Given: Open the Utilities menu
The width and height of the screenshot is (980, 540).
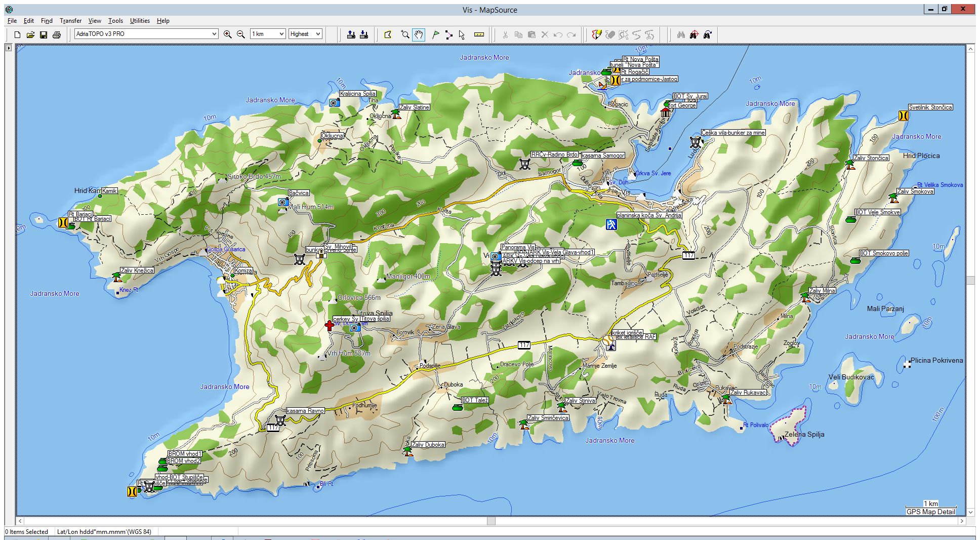Looking at the screenshot, I should click(x=140, y=21).
